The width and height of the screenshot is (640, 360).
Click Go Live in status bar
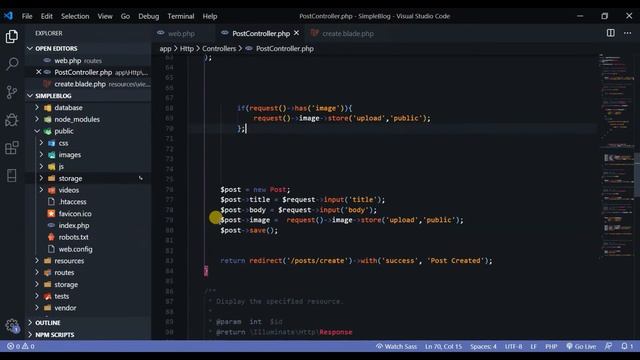click(x=581, y=346)
